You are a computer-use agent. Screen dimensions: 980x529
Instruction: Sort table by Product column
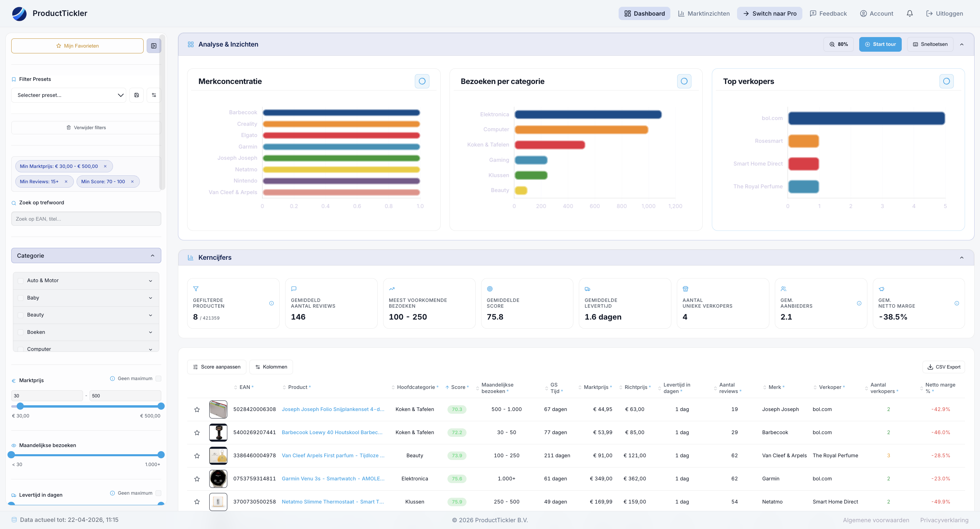point(297,387)
